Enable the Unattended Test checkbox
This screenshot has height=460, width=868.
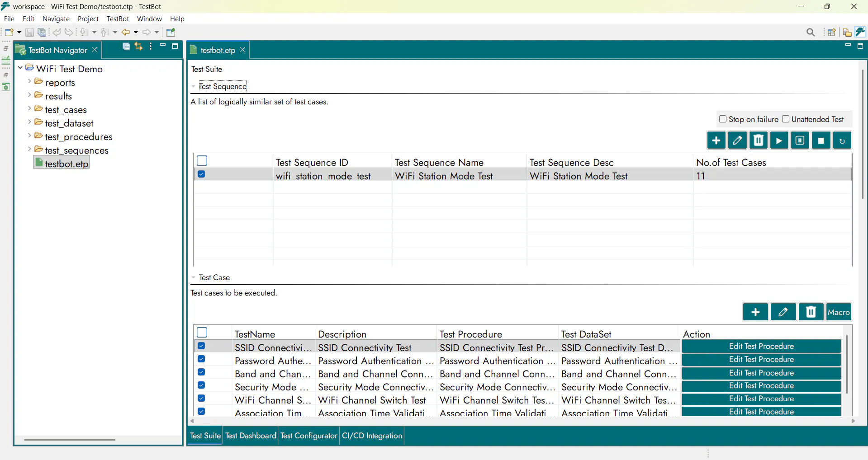[786, 119]
